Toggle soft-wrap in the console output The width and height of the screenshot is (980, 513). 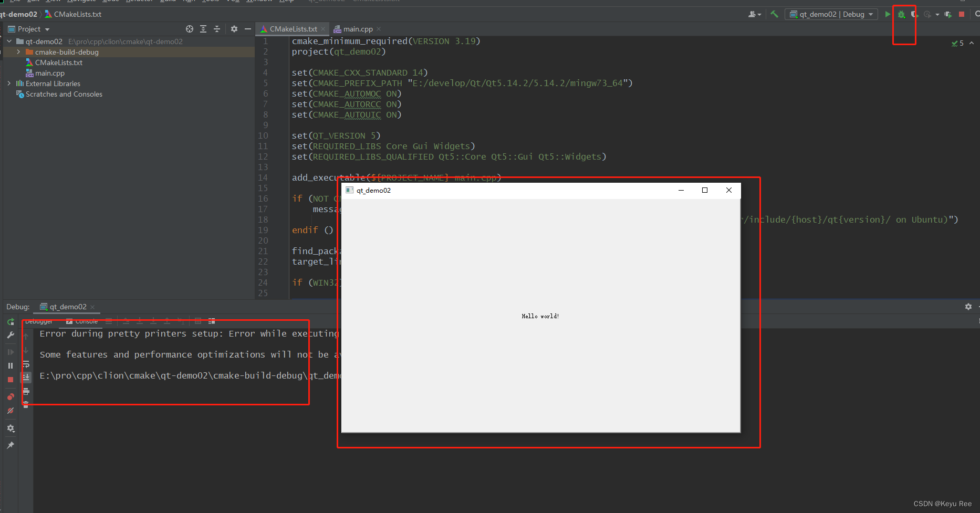point(26,364)
